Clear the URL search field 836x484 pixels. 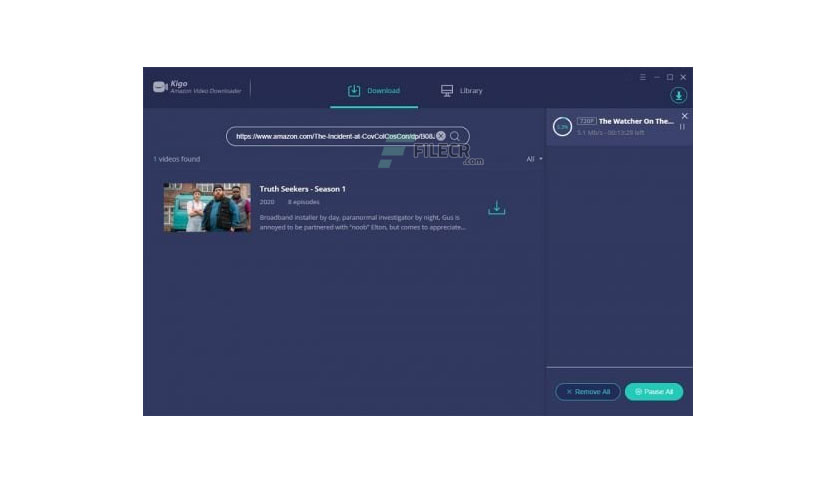(x=441, y=136)
